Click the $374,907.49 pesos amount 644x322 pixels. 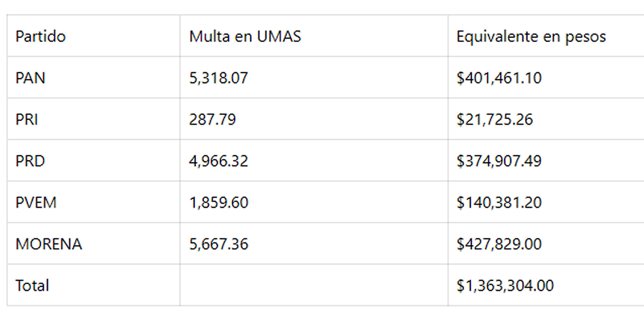point(499,161)
